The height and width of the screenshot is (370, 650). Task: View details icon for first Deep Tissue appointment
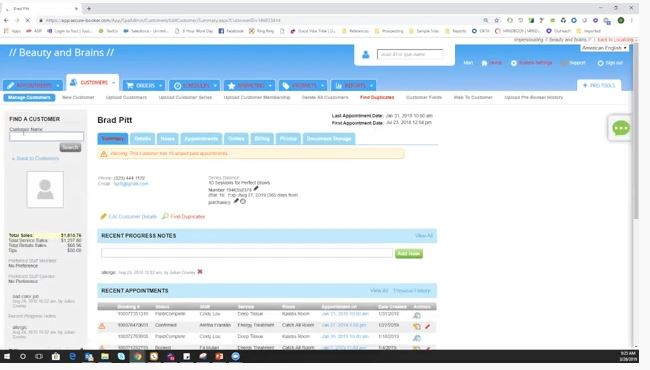point(417,315)
